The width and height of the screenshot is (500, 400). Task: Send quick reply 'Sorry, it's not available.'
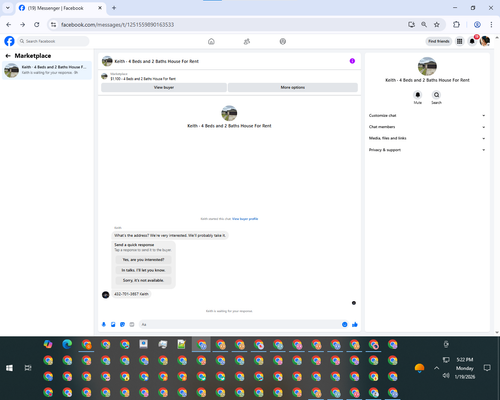click(143, 280)
